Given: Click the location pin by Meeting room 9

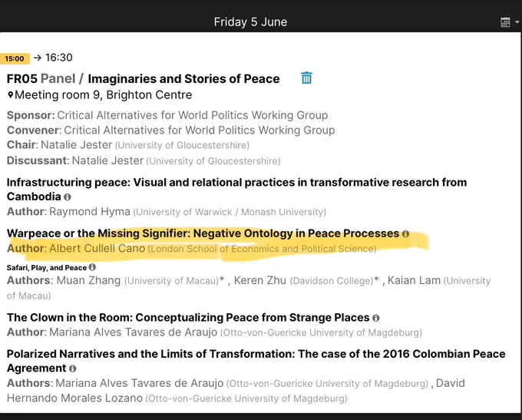Looking at the screenshot, I should tap(10, 95).
